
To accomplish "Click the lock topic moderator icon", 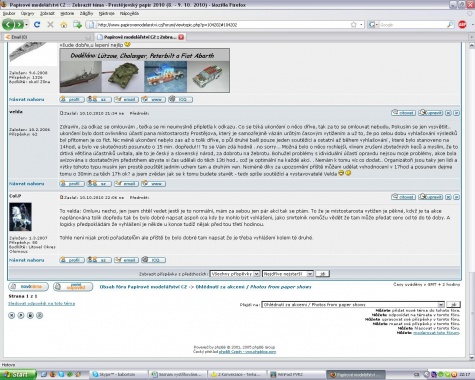I will click(x=30, y=315).
